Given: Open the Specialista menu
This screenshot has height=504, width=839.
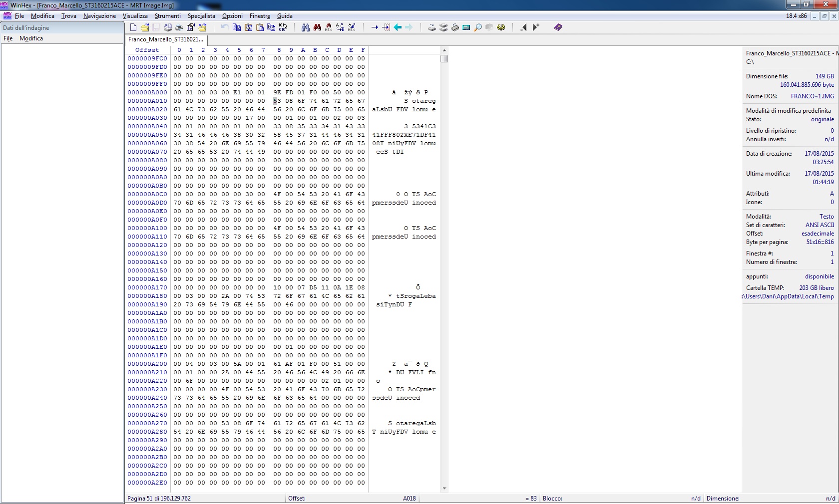Looking at the screenshot, I should point(201,16).
